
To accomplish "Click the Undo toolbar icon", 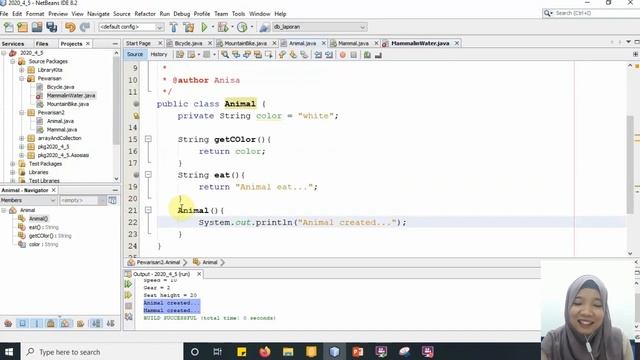I will click(70, 27).
